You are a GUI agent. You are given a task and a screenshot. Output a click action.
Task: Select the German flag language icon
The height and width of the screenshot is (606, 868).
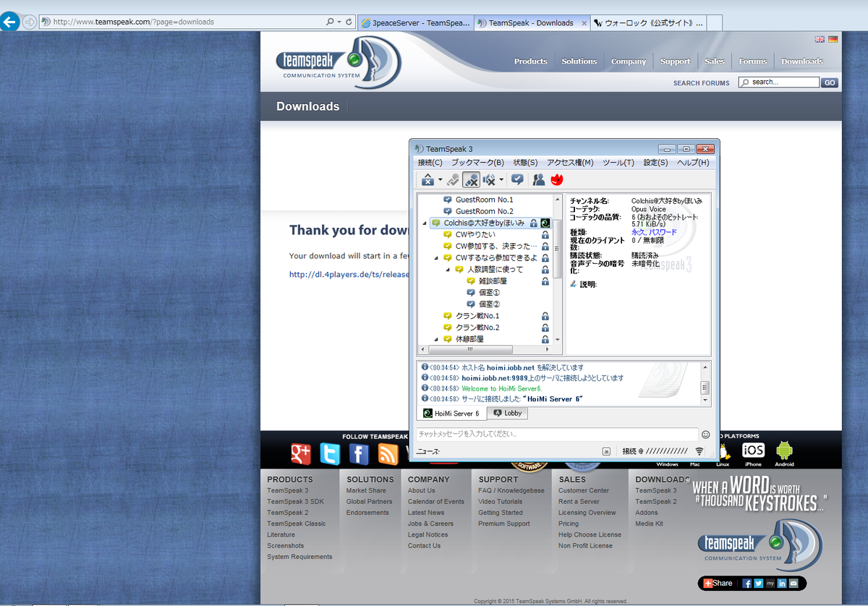[x=833, y=39]
